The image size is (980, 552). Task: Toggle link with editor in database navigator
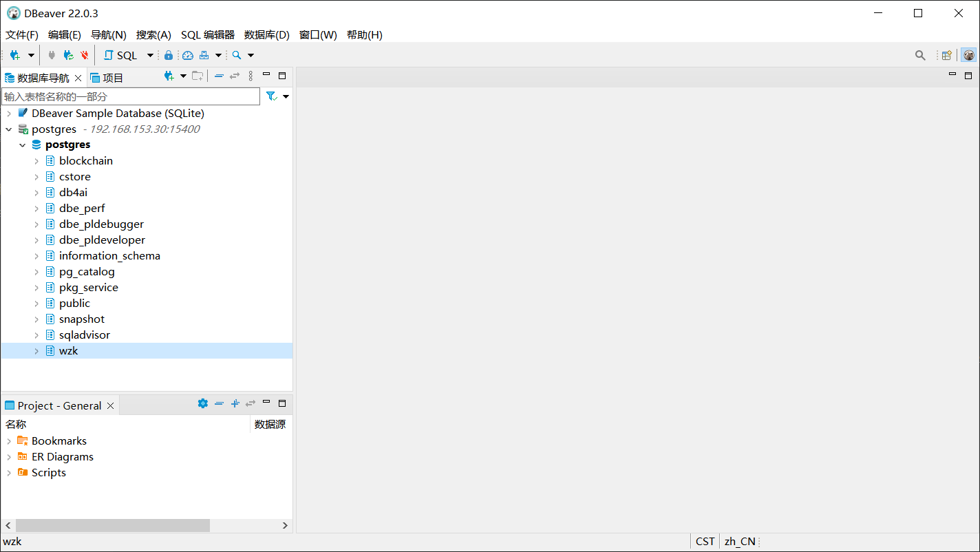tap(235, 76)
